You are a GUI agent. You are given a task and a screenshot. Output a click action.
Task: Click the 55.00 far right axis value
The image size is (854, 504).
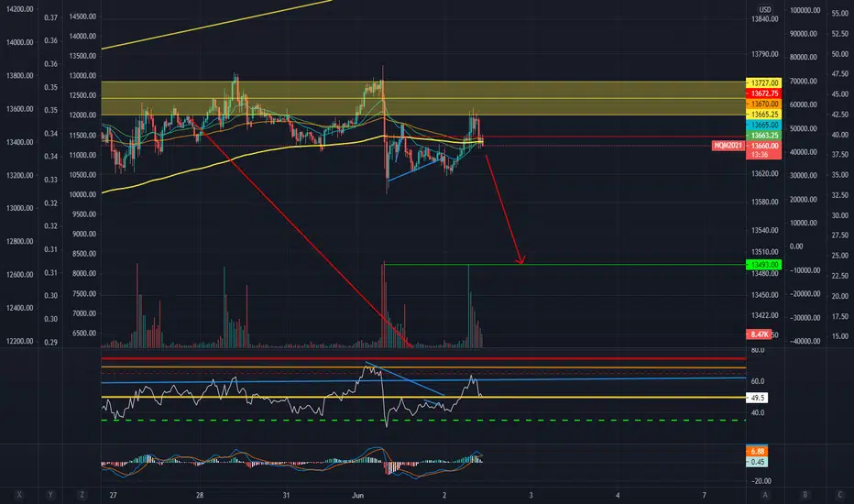tap(840, 13)
